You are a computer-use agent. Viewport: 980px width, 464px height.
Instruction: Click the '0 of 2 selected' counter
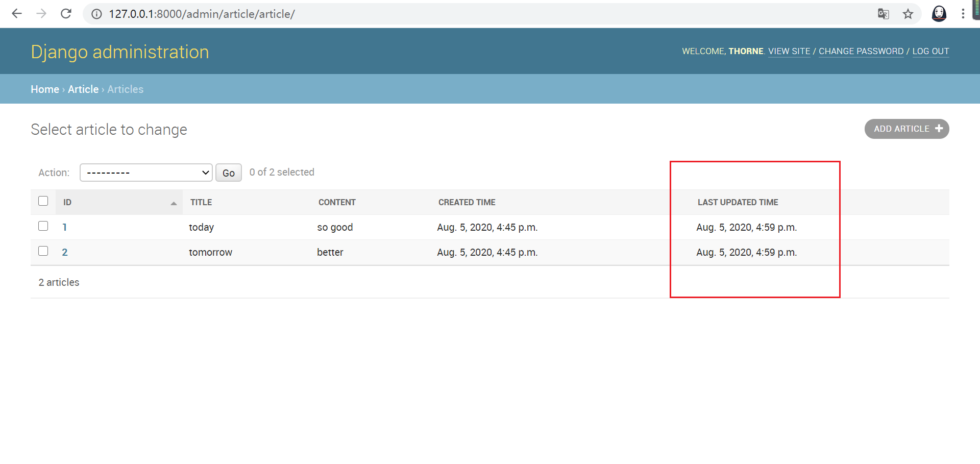(282, 172)
